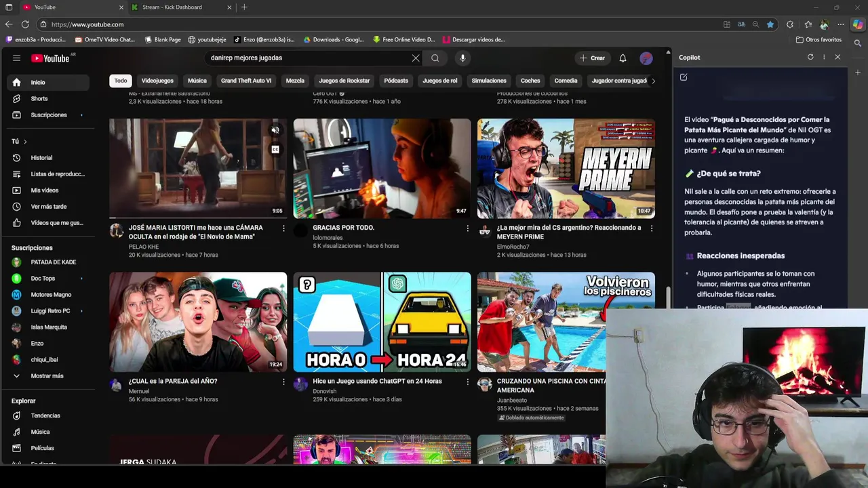Toggle captions on the LISTORTI preview

pos(275,149)
